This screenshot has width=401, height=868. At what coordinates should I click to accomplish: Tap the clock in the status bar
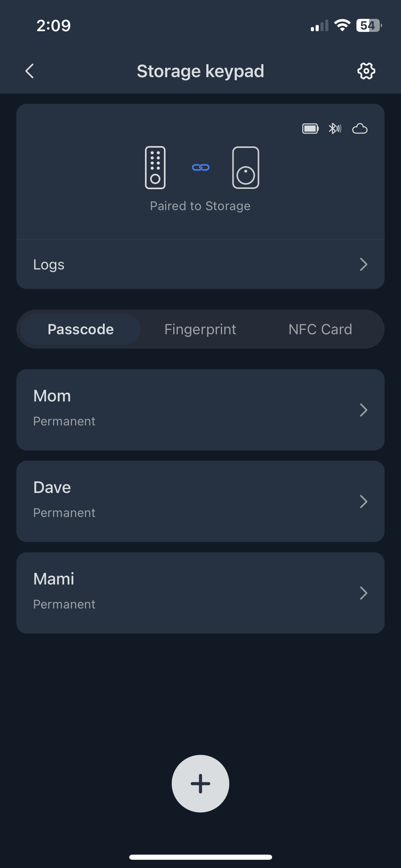pos(54,26)
